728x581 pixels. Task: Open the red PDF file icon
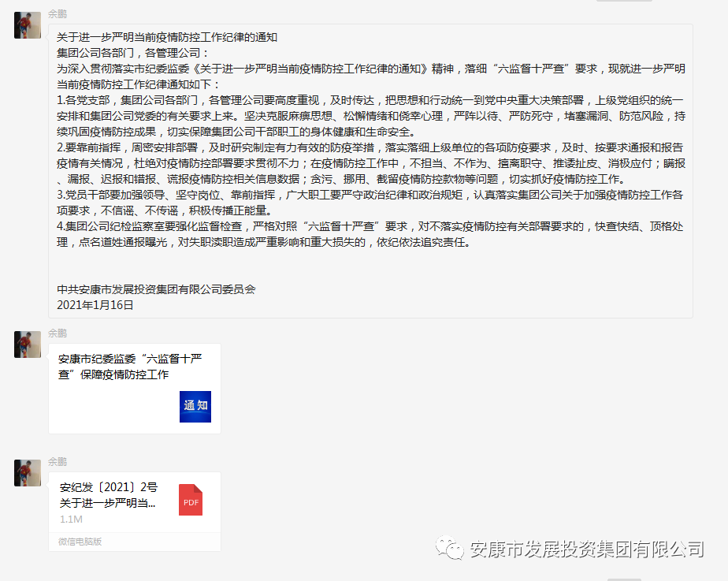[191, 501]
